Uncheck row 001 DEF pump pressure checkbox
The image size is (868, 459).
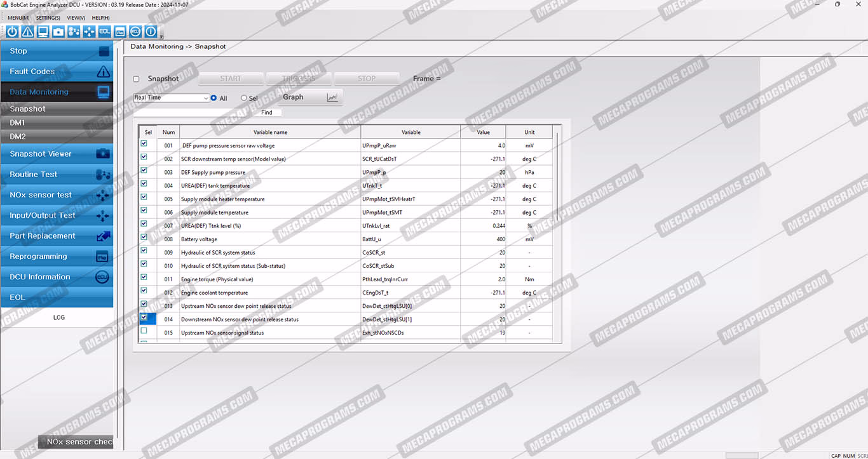(144, 143)
